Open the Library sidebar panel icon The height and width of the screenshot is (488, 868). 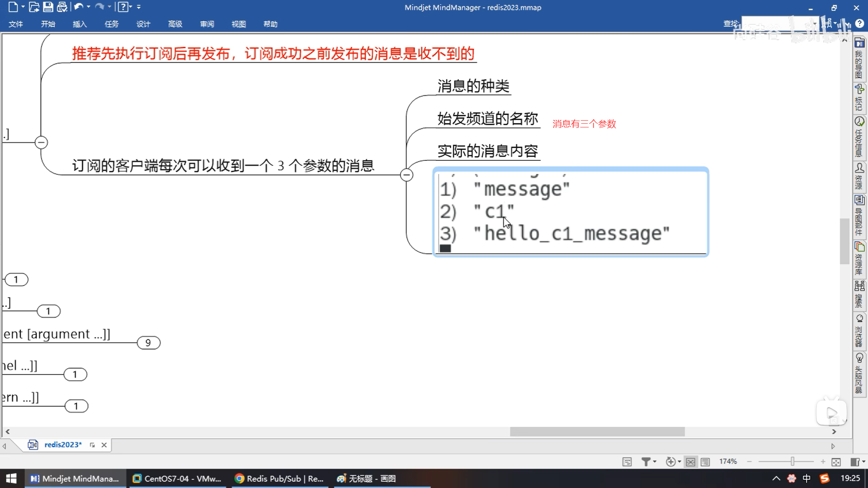point(859,247)
